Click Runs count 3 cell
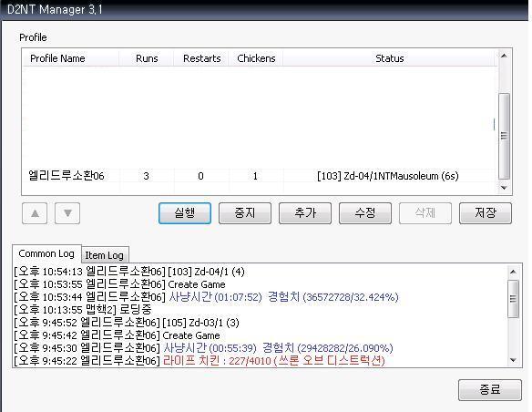 (x=147, y=176)
